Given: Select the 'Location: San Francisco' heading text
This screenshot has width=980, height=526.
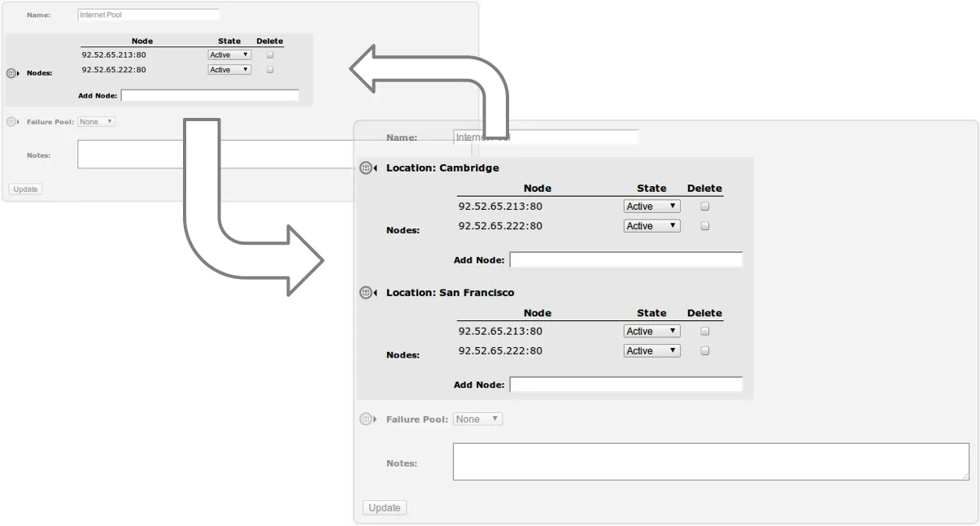Looking at the screenshot, I should click(450, 293).
